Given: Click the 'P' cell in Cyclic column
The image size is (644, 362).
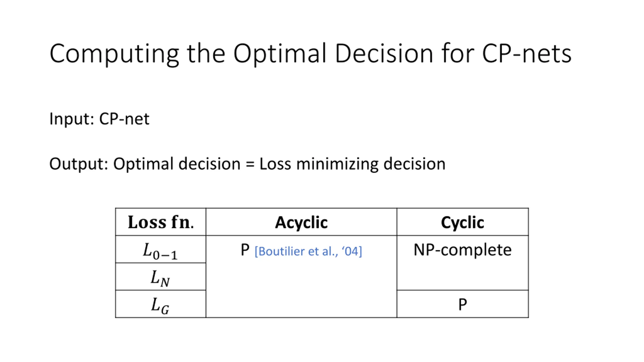Looking at the screenshot, I should pos(463,304).
